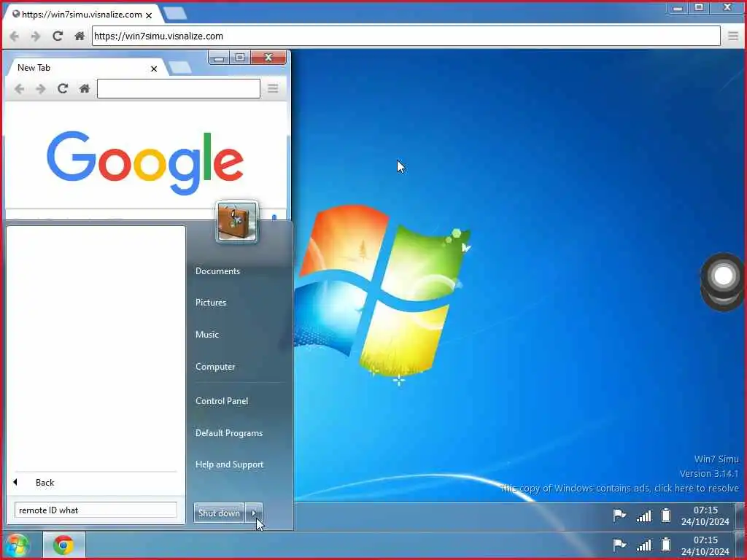The width and height of the screenshot is (747, 560).
Task: Add a new tab in inner Chrome window
Action: point(180,67)
